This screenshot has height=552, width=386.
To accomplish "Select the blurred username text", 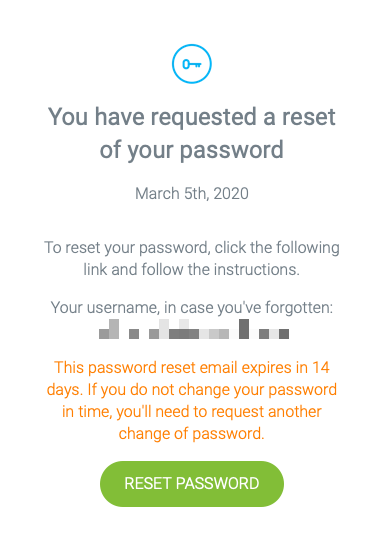I will [194, 329].
